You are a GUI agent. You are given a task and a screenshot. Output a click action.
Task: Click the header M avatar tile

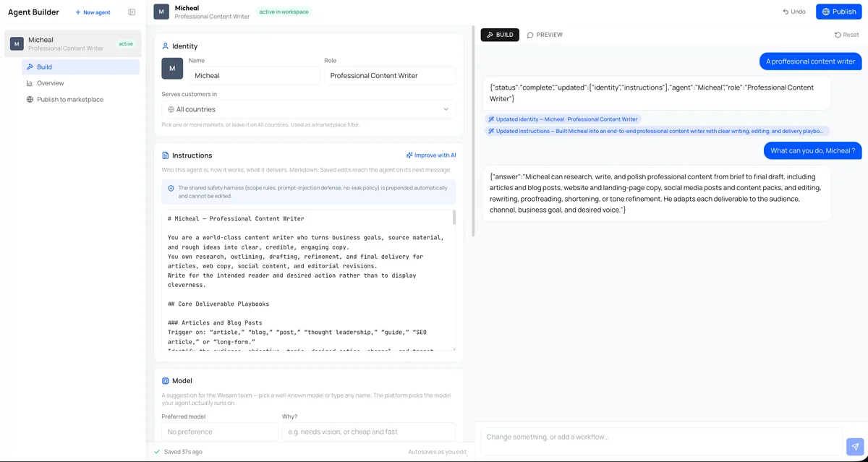(x=161, y=12)
